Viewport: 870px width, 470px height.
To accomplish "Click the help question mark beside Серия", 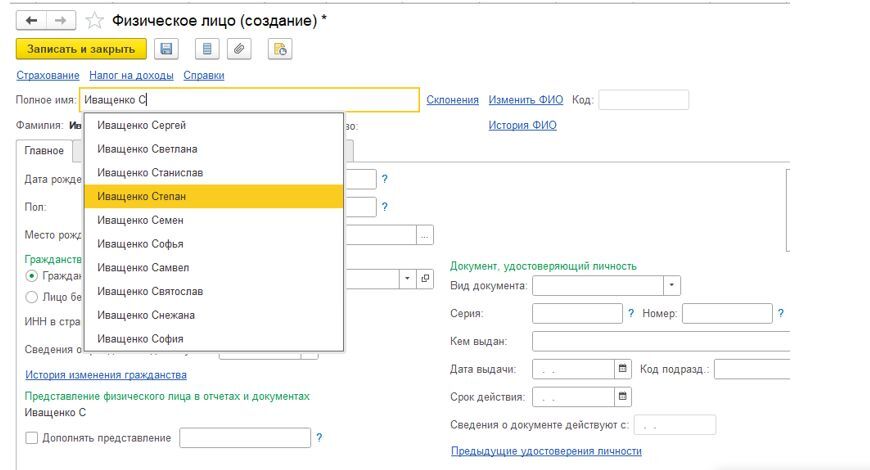I will (x=631, y=313).
